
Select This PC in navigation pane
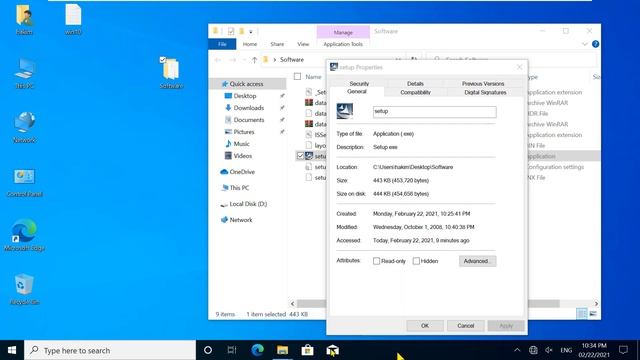tap(239, 188)
